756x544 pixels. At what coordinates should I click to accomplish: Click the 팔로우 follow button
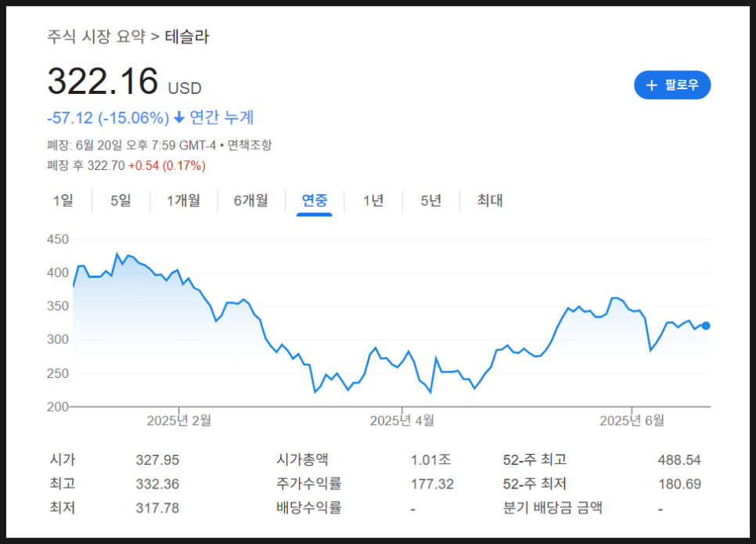coord(672,85)
